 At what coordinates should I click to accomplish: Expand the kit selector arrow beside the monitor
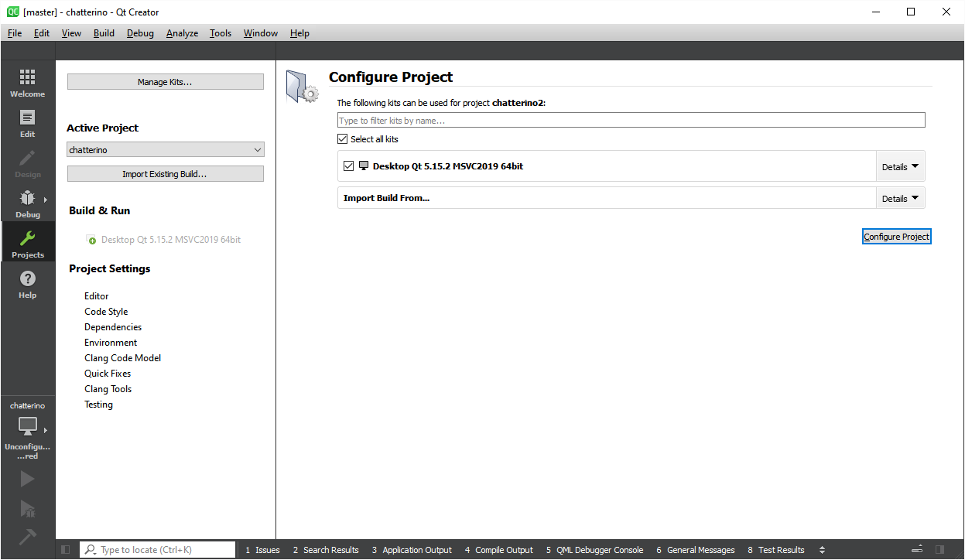pyautogui.click(x=46, y=430)
